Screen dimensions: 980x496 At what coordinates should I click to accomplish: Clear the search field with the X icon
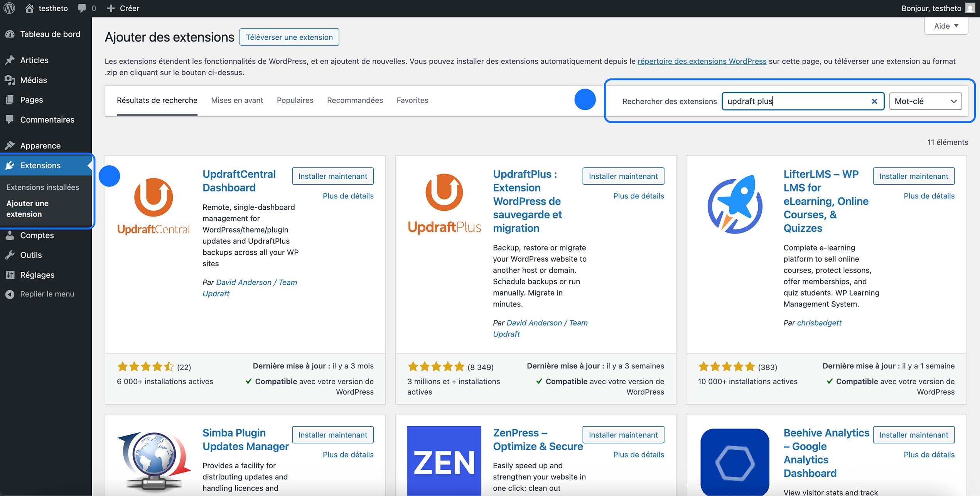[x=874, y=101]
